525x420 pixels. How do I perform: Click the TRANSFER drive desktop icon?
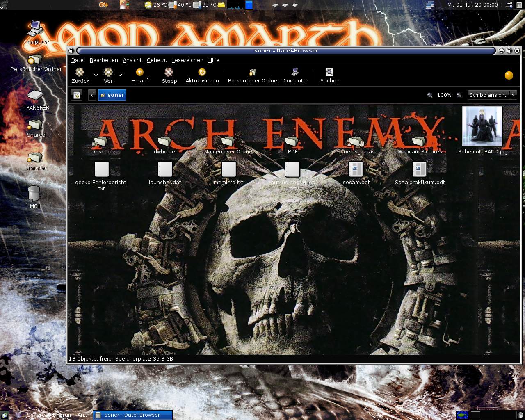click(x=36, y=100)
